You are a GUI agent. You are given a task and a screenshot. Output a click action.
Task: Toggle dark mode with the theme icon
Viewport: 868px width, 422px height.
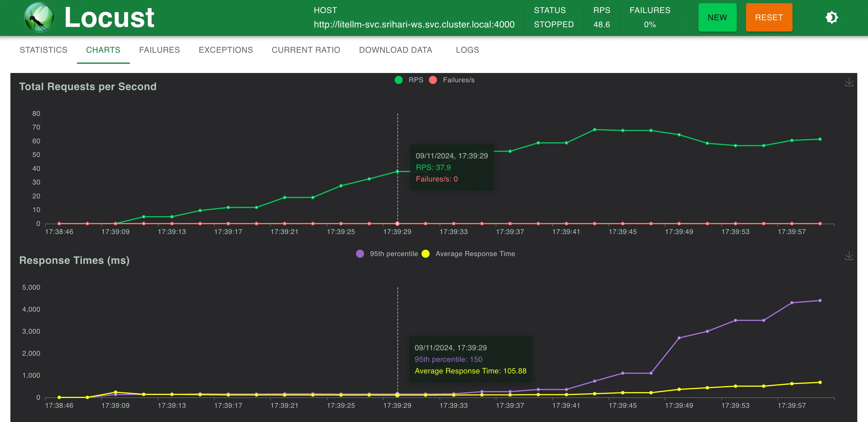click(x=831, y=18)
